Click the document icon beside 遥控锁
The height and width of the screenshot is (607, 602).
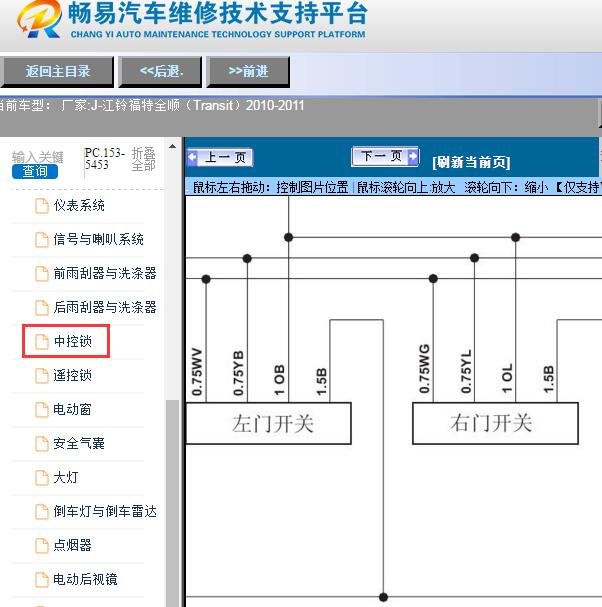pos(41,376)
